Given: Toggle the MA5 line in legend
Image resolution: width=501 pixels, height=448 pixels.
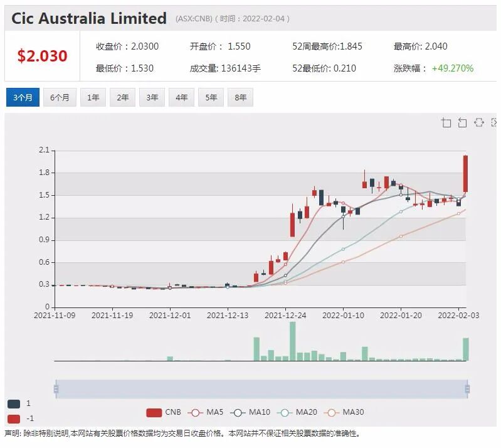Looking at the screenshot, I should click(206, 412).
